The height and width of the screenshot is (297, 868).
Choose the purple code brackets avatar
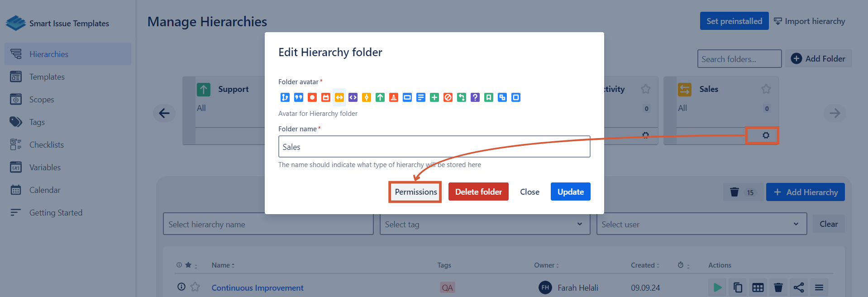point(353,97)
